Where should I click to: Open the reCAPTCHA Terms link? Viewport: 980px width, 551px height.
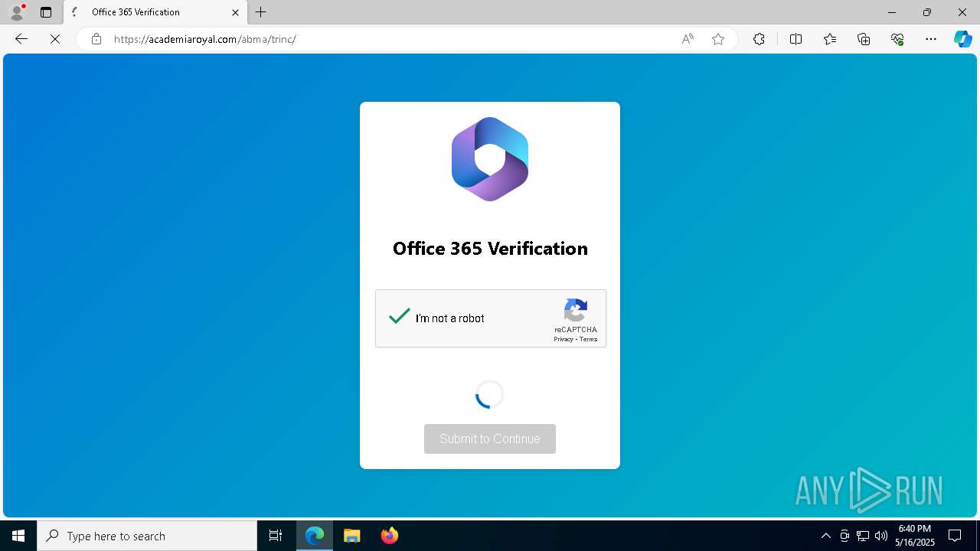click(x=588, y=339)
